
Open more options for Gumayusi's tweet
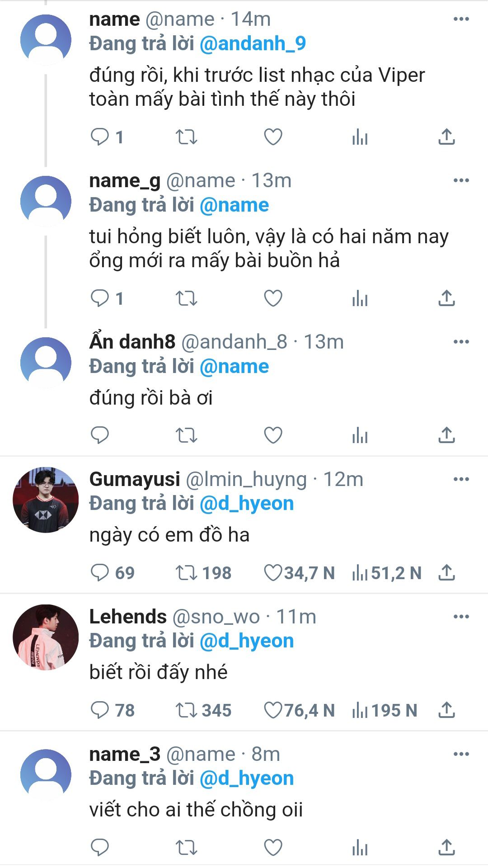tap(461, 479)
